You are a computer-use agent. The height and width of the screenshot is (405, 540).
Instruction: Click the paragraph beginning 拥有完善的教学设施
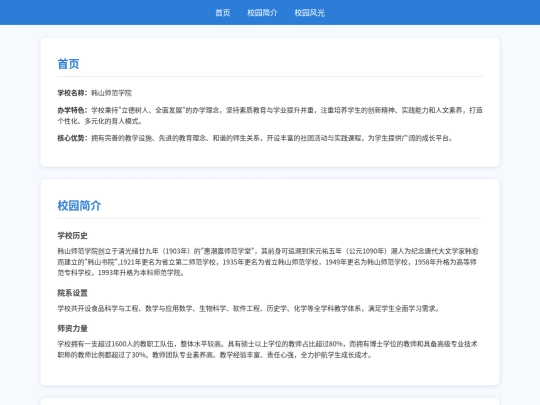[x=272, y=138]
